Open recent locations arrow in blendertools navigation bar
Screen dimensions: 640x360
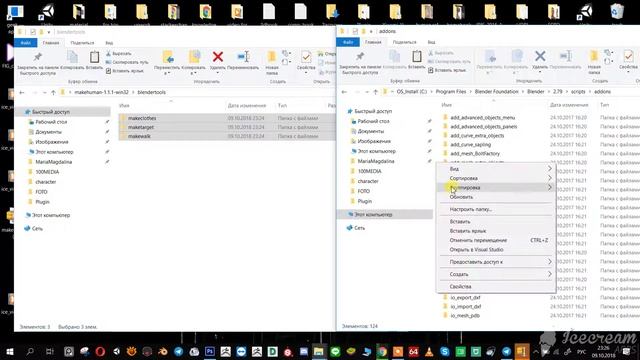click(x=44, y=93)
